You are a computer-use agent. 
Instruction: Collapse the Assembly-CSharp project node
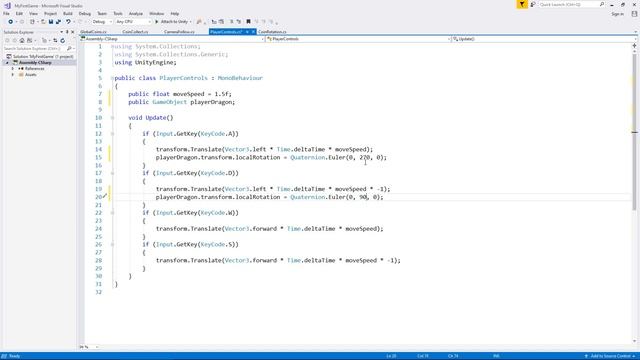(7, 62)
